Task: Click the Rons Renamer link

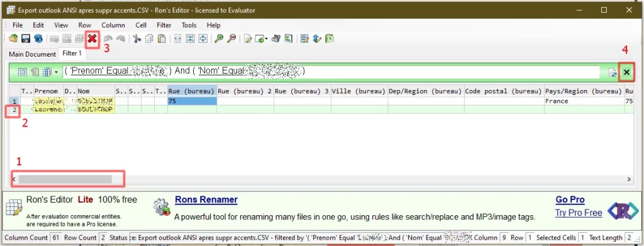Action: 206,199
